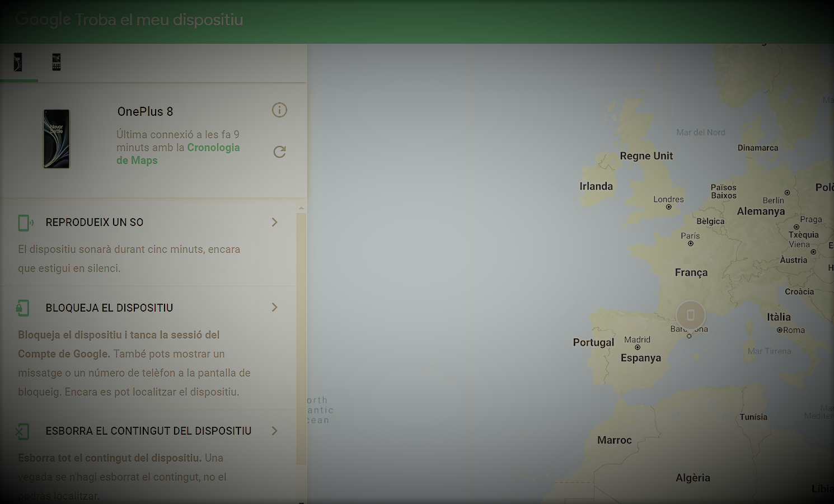This screenshot has width=834, height=504.
Task: Refresh the OnePlus 8 location
Action: pyautogui.click(x=279, y=152)
